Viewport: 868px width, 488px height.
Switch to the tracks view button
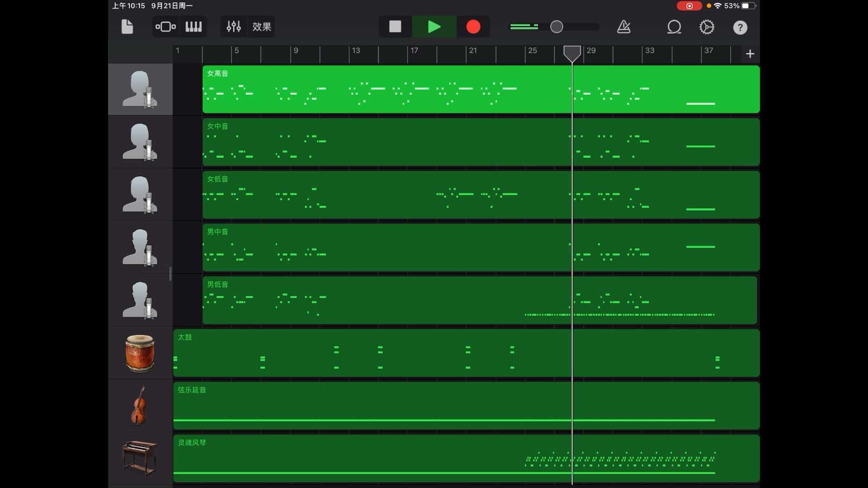tap(165, 27)
